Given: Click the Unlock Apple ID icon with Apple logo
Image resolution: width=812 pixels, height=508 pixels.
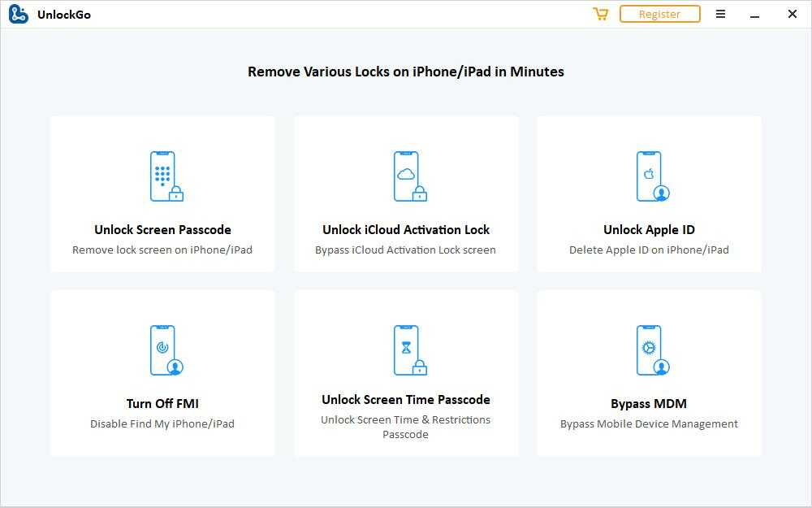Looking at the screenshot, I should 649,173.
